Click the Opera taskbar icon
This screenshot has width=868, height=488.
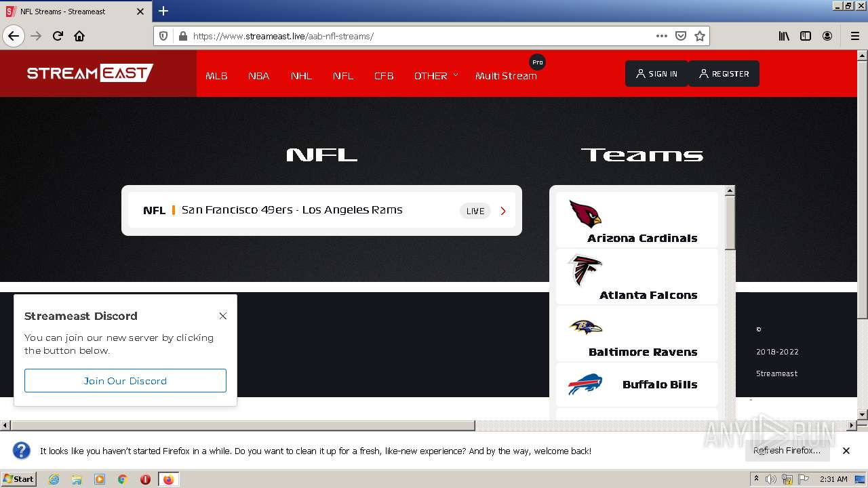145,479
